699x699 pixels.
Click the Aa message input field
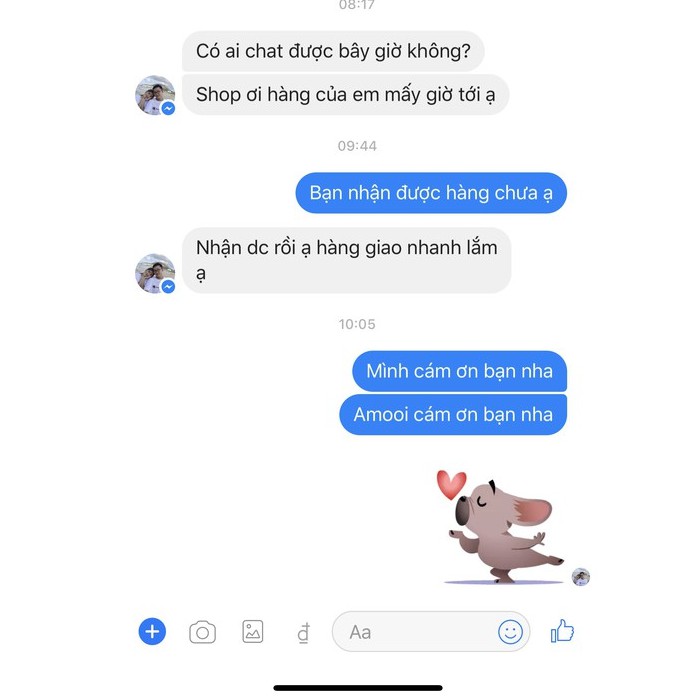pyautogui.click(x=431, y=632)
